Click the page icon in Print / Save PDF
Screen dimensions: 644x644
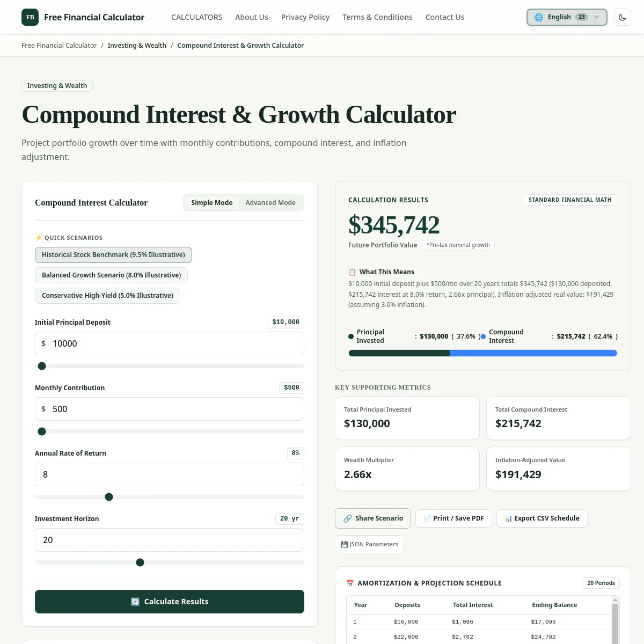[427, 518]
